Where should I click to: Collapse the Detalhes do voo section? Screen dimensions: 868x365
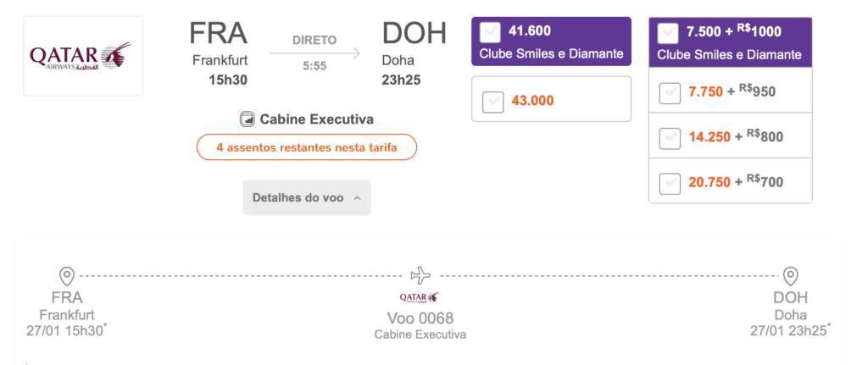(307, 197)
